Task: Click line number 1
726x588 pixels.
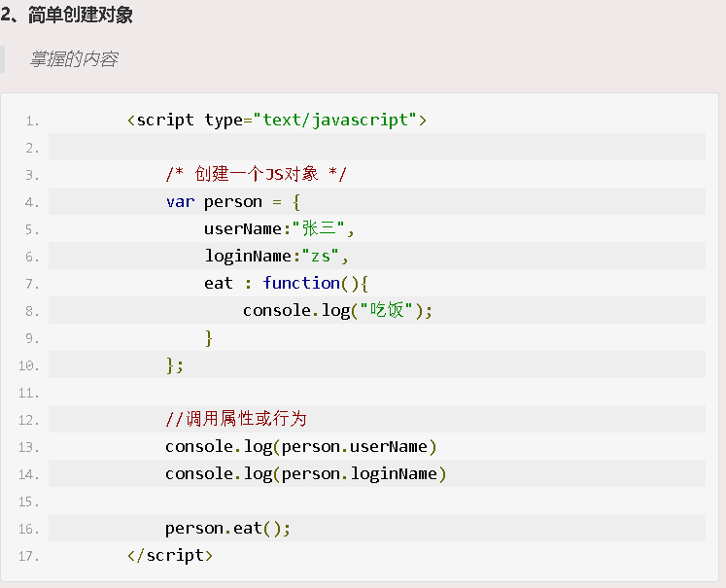Action: [x=32, y=121]
